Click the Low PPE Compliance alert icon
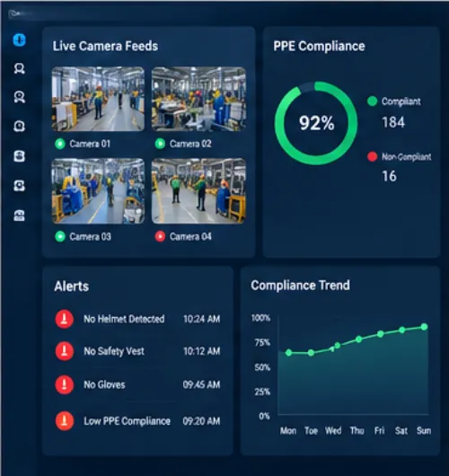This screenshot has width=449, height=476. (x=64, y=421)
